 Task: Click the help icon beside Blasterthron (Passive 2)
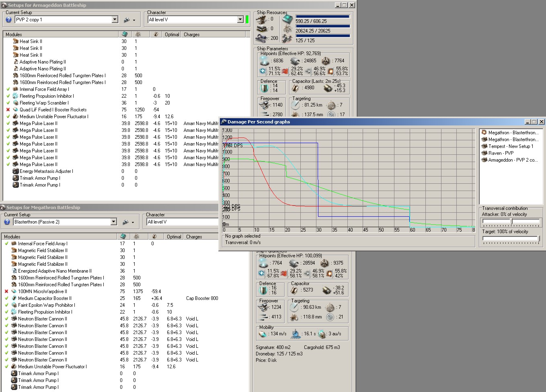[7, 222]
